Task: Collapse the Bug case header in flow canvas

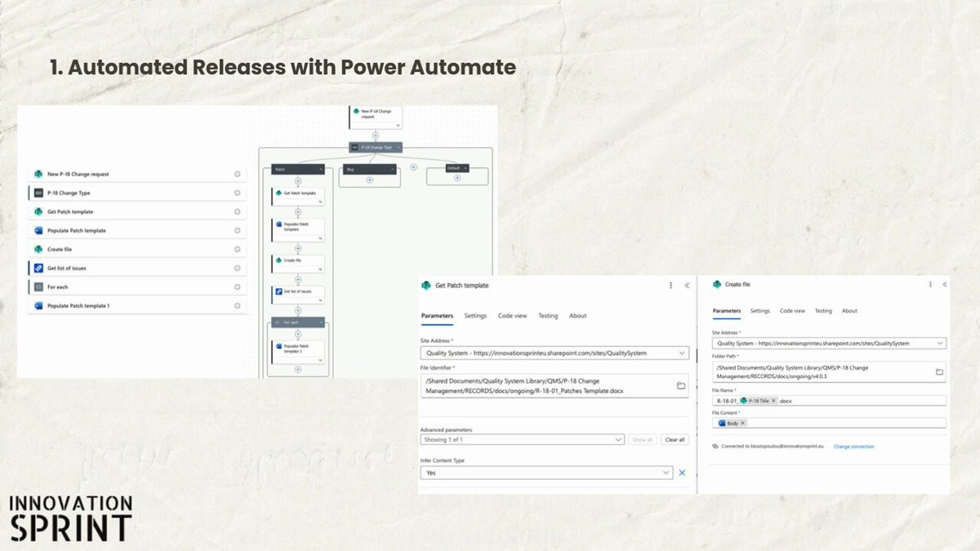Action: (x=393, y=169)
